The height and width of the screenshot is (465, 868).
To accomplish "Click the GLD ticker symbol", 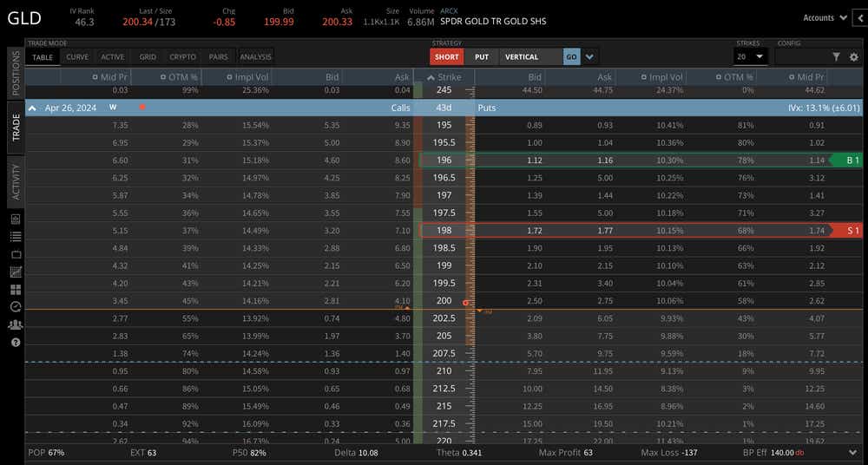I will [x=24, y=17].
